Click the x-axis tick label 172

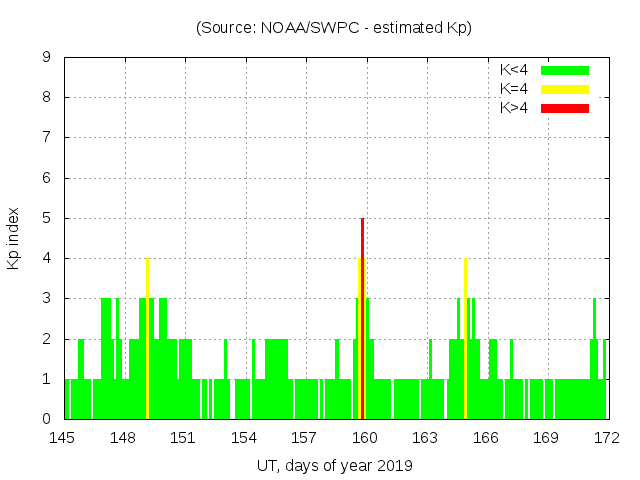(606, 437)
